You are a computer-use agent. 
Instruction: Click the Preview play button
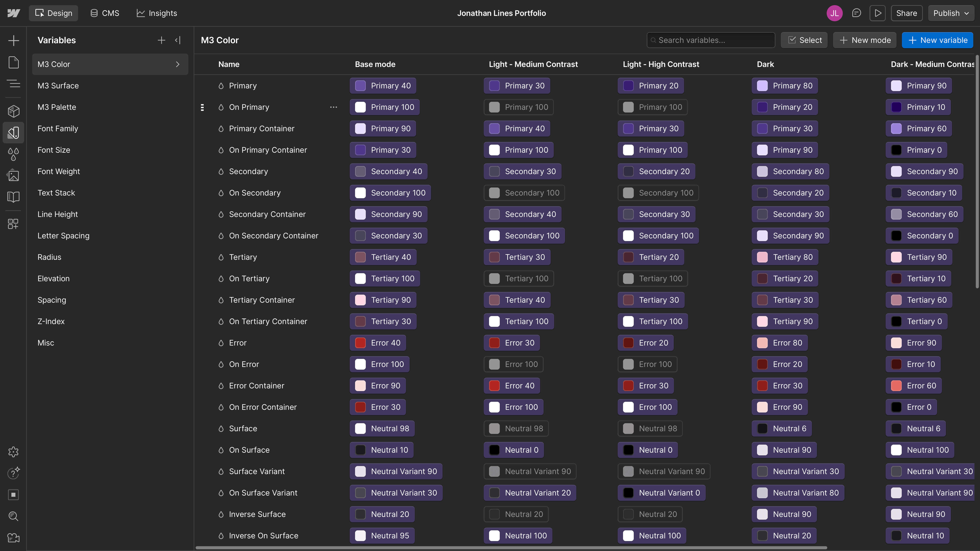[x=878, y=13]
